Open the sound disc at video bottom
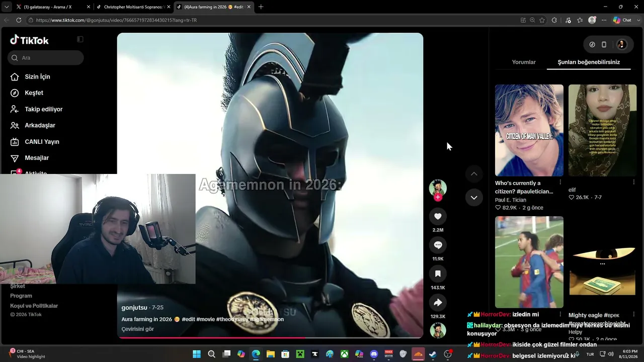The image size is (644, 362). (x=438, y=330)
